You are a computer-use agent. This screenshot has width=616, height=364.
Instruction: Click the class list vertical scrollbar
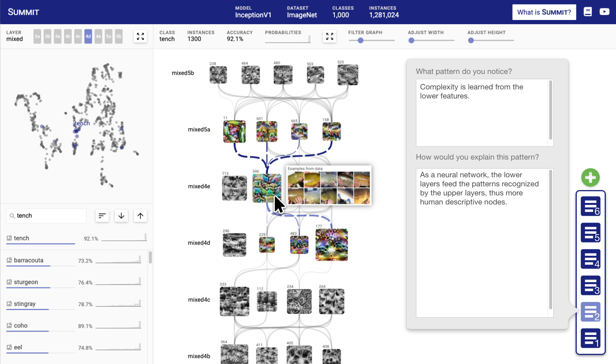pos(150,258)
